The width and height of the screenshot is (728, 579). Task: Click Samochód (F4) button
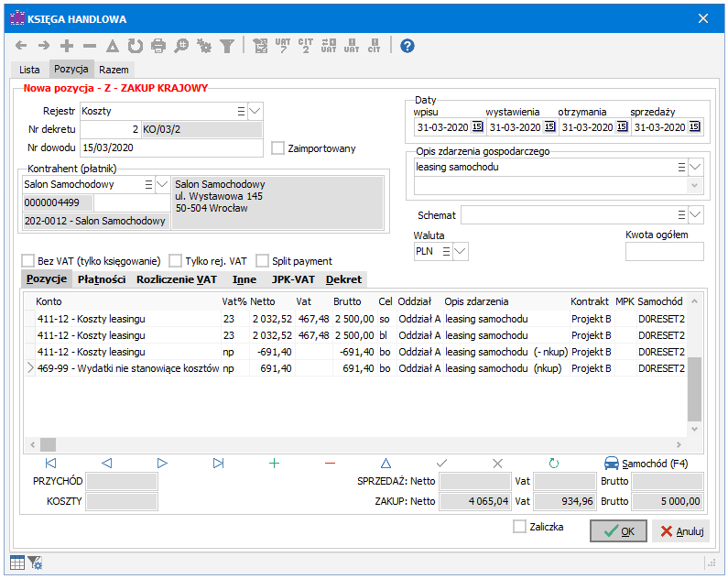646,464
